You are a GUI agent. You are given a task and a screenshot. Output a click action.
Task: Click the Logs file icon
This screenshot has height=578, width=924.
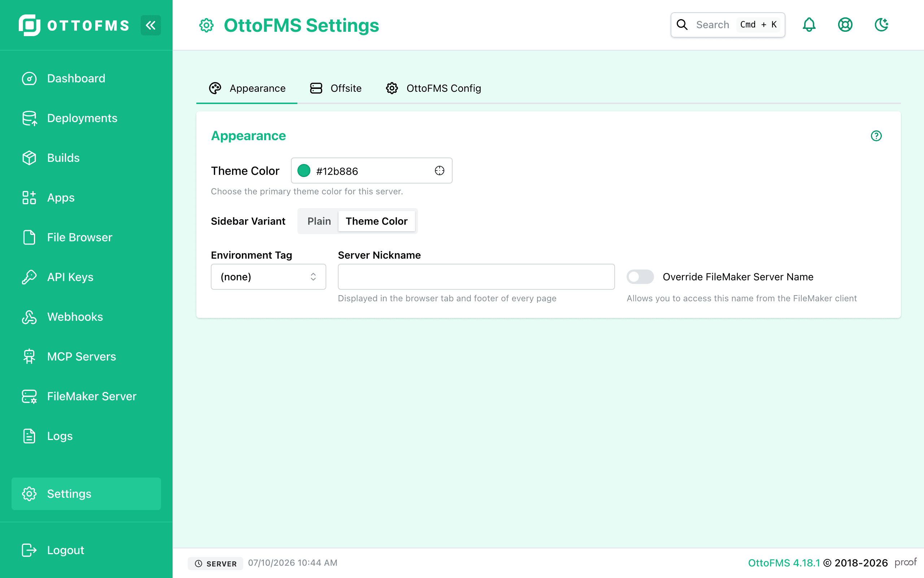point(29,436)
